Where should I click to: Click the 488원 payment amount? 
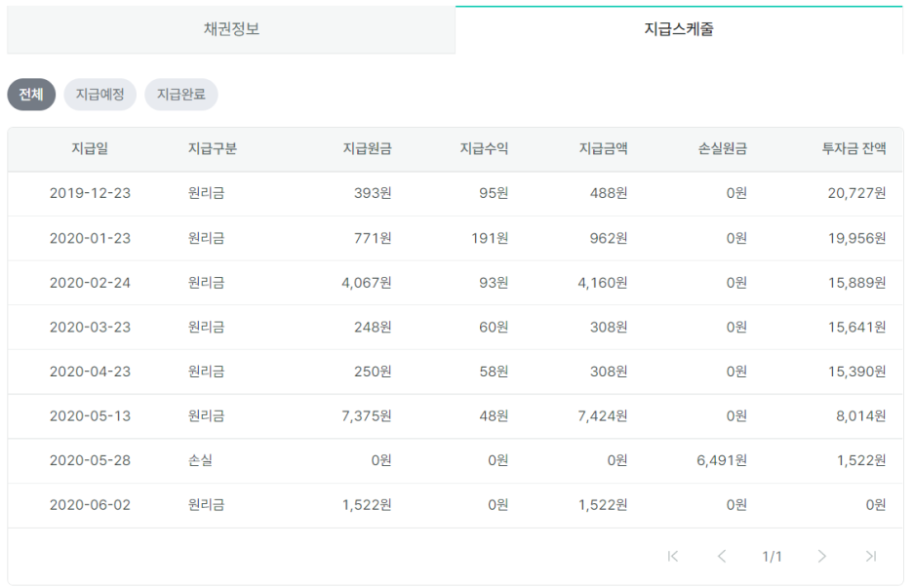click(609, 193)
